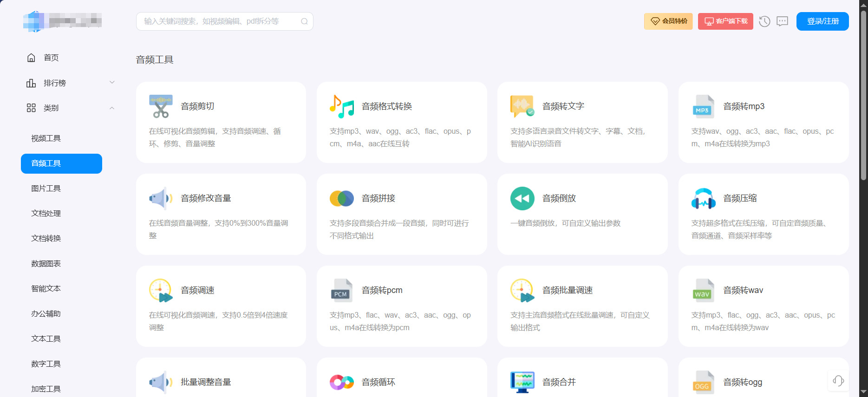The image size is (868, 397).
Task: Open the 音频剪切 title link
Action: point(197,106)
